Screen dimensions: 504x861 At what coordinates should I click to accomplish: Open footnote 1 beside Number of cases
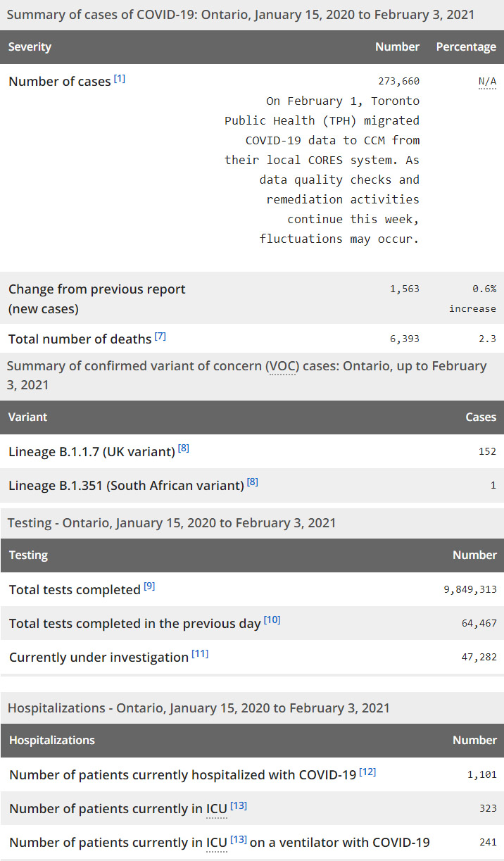tap(120, 79)
